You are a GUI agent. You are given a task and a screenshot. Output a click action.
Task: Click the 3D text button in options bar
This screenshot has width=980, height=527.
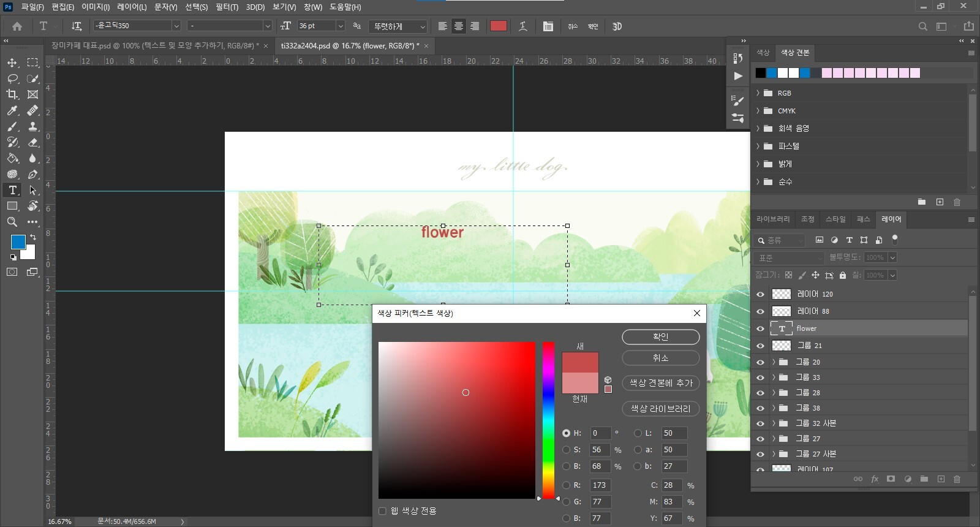(617, 26)
